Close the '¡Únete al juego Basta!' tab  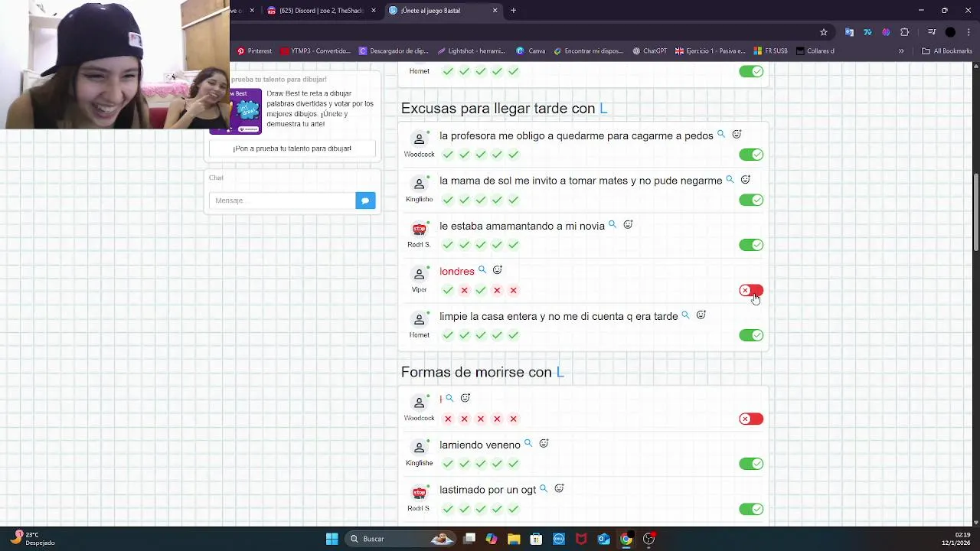point(495,11)
